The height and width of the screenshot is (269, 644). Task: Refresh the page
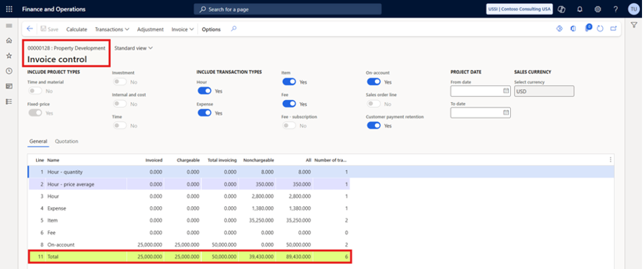pos(600,29)
